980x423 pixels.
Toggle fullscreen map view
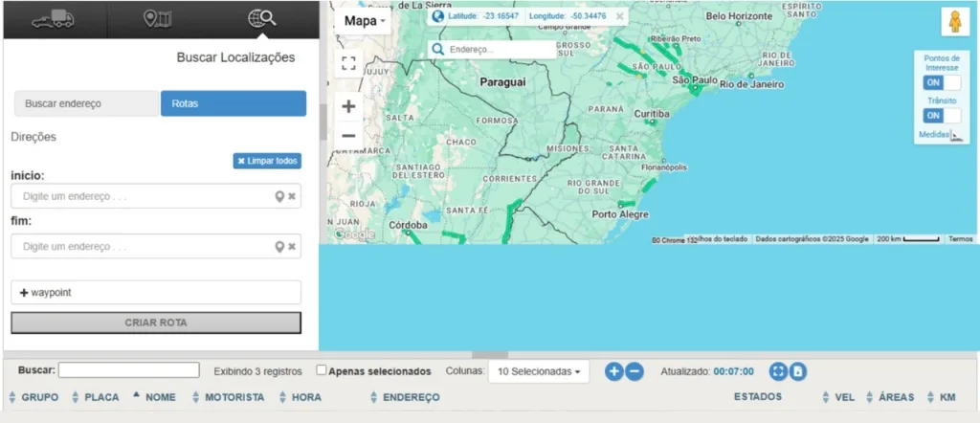(348, 64)
